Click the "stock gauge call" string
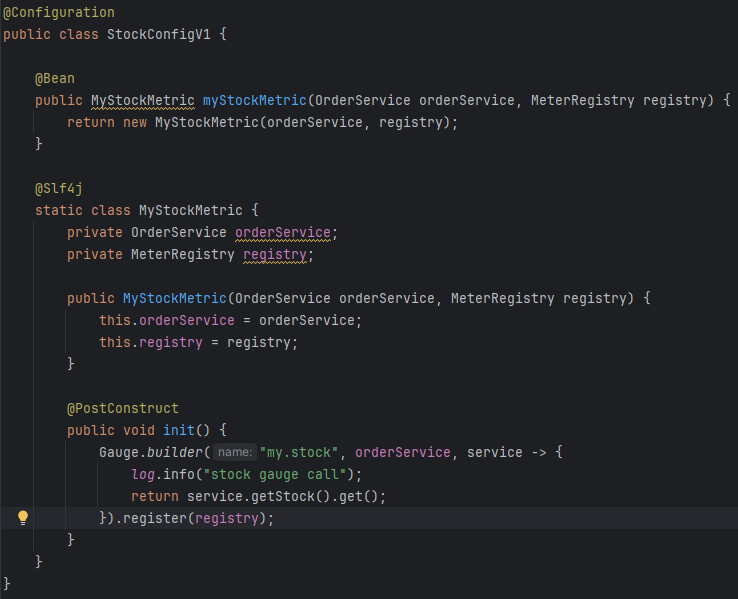The width and height of the screenshot is (738, 599). [x=275, y=474]
